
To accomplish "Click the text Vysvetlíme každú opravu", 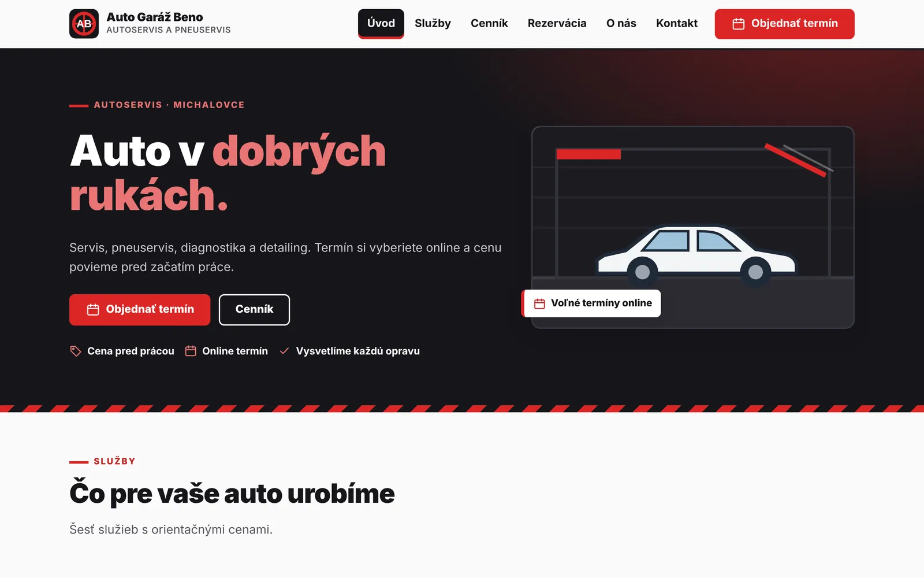I will (x=358, y=351).
